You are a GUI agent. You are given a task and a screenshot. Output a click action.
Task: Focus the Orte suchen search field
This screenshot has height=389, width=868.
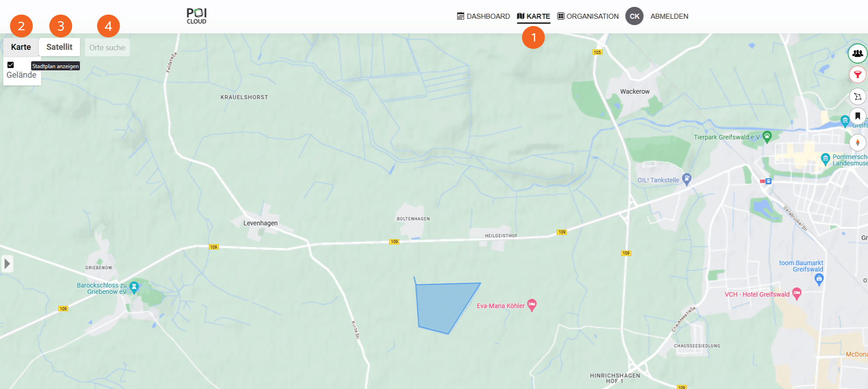pyautogui.click(x=107, y=48)
